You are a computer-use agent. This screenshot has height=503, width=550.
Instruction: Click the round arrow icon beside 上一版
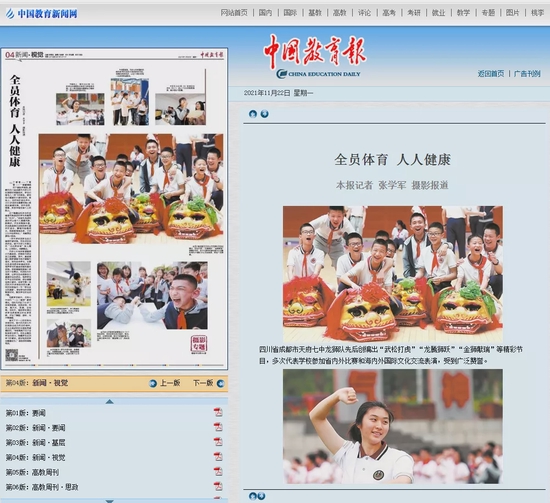153,383
